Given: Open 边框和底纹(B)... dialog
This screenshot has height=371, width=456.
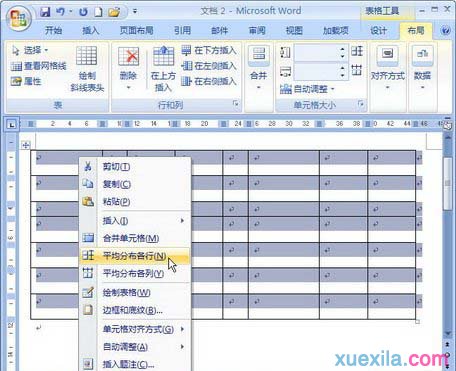Looking at the screenshot, I should point(135,310).
